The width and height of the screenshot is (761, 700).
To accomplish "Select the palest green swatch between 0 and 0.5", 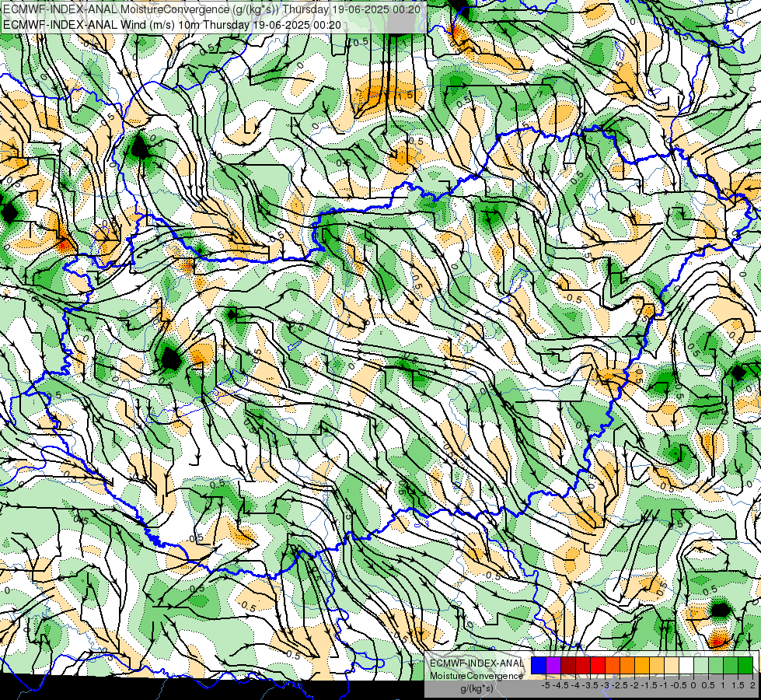I will [x=701, y=666].
